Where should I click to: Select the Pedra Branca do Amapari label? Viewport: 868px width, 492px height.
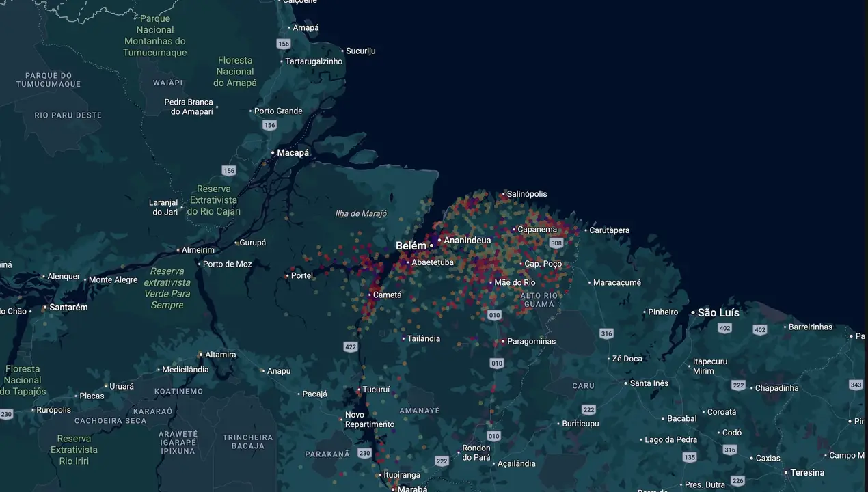(189, 107)
